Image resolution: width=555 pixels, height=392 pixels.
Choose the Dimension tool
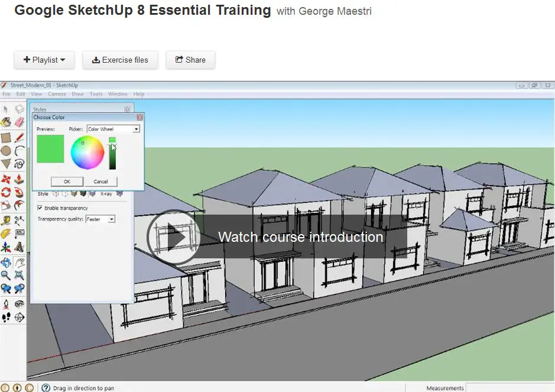[19, 221]
